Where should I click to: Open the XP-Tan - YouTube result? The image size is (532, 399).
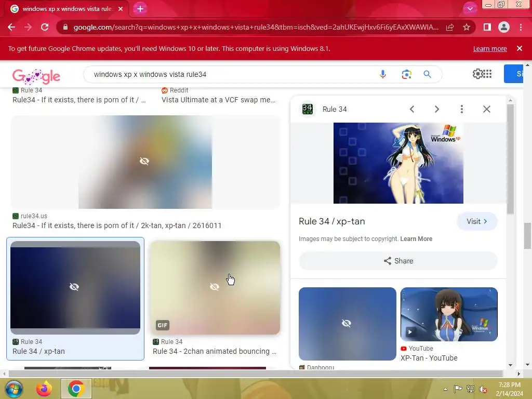pos(429,358)
